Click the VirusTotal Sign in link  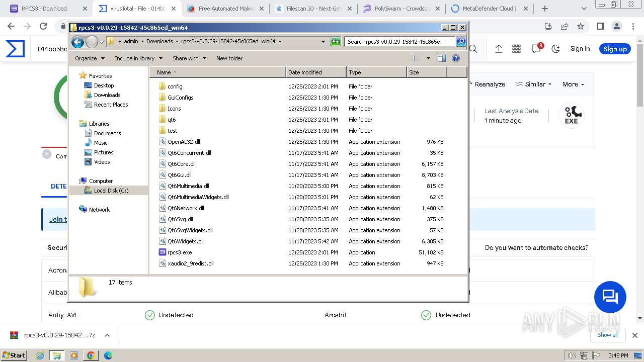click(580, 49)
